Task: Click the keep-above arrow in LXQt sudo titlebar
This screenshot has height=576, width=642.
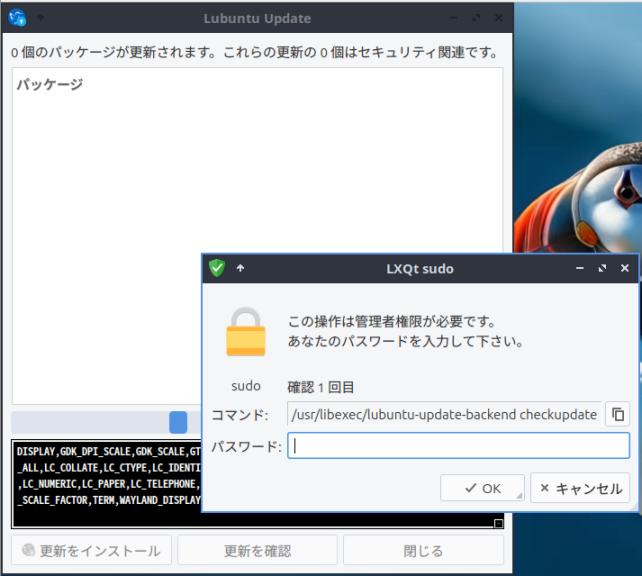Action: (x=240, y=268)
